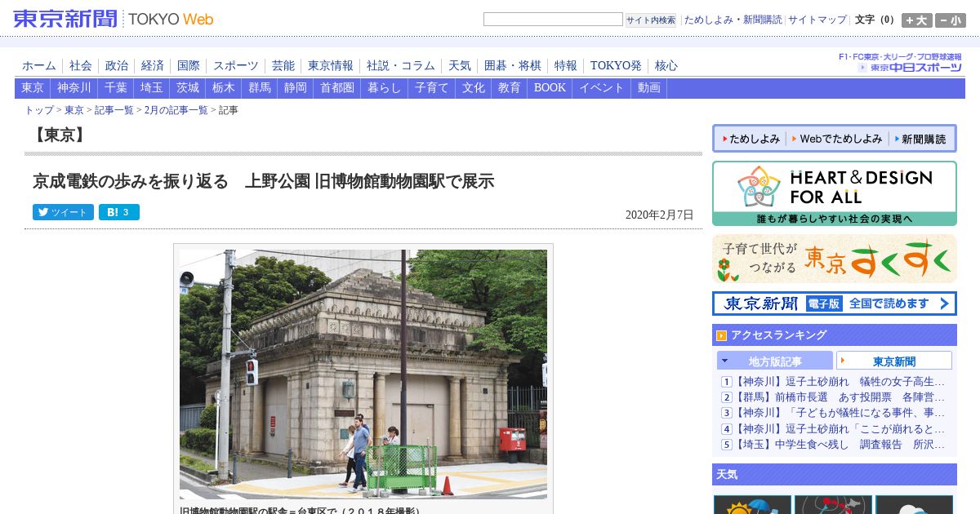Image resolution: width=980 pixels, height=514 pixels.
Task: Open the 国際 section
Action: tap(189, 66)
